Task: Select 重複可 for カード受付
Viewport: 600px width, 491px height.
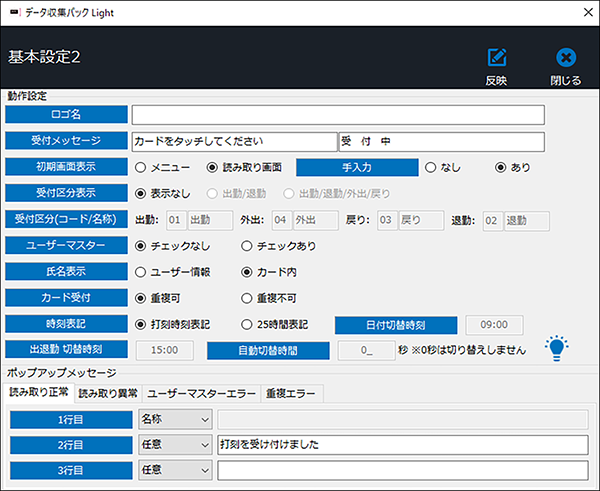Action: click(140, 298)
